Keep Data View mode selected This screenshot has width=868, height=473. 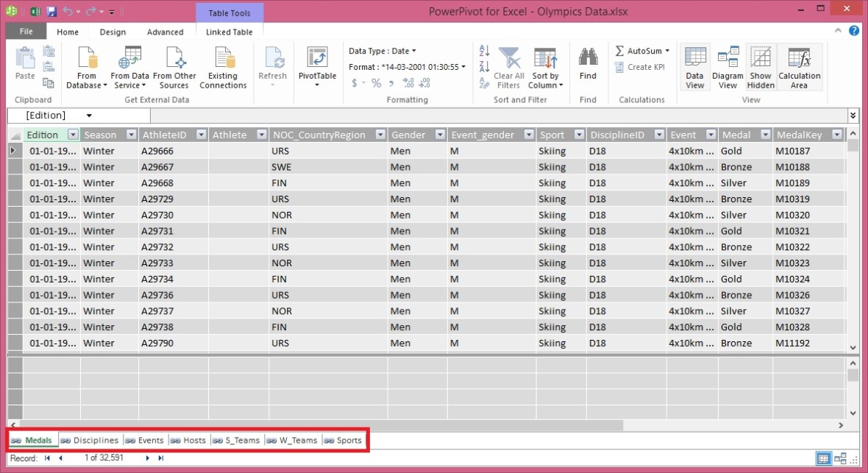694,68
